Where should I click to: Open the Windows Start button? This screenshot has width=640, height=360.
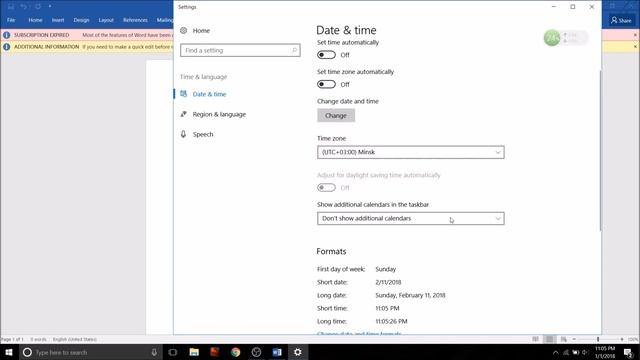point(9,352)
